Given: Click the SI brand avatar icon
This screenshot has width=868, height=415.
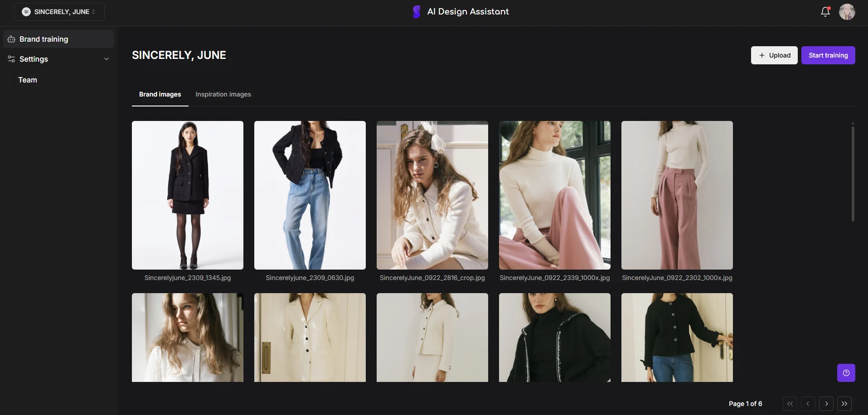Looking at the screenshot, I should [26, 12].
